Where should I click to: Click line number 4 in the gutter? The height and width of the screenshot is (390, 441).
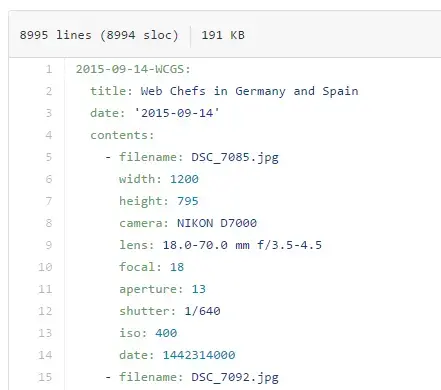[x=49, y=135]
